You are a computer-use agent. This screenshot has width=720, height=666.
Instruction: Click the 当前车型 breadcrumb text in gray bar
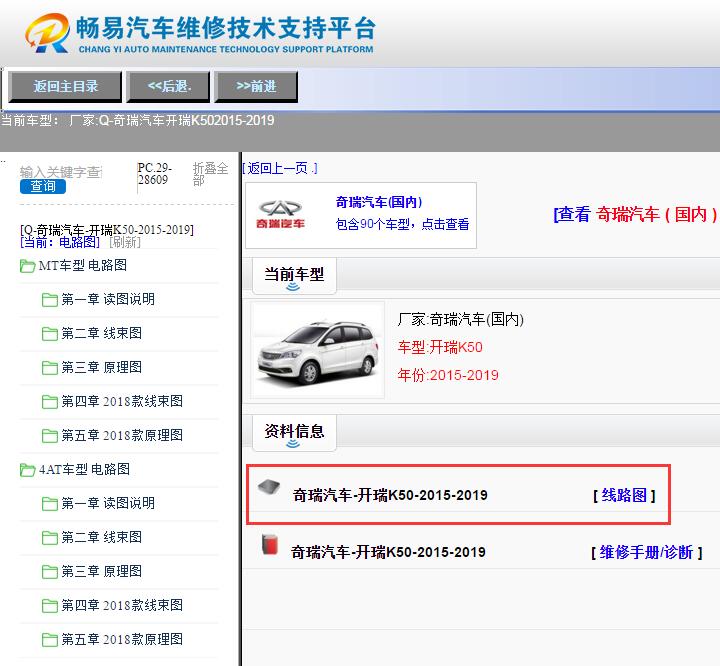(x=138, y=121)
